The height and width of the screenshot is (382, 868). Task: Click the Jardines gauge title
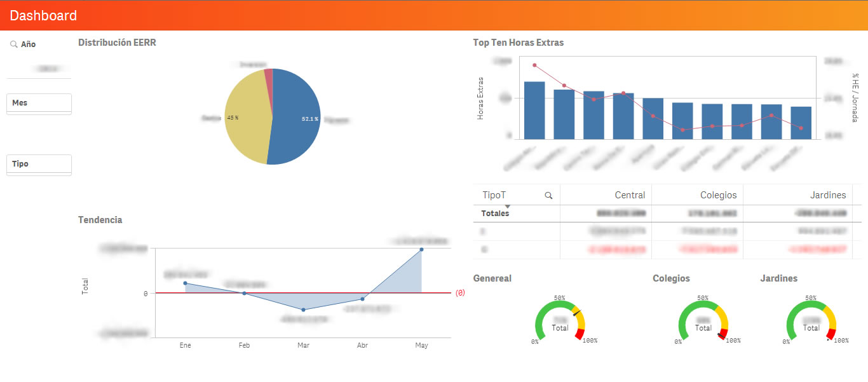[x=779, y=278]
